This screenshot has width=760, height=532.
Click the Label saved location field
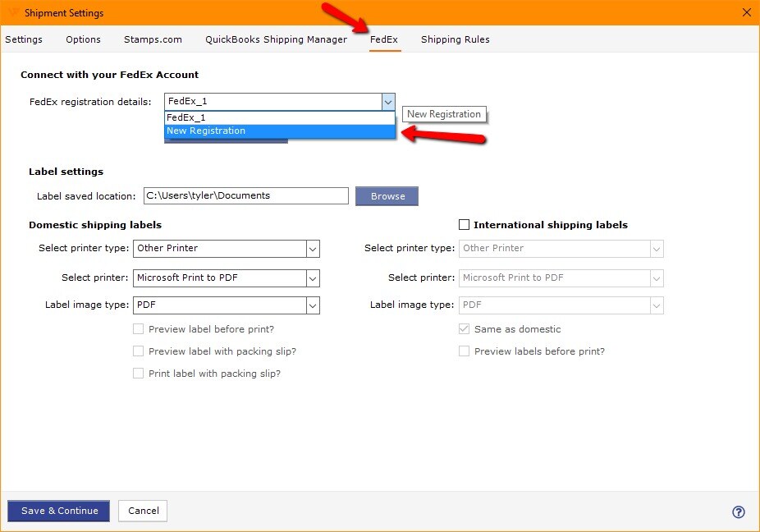click(245, 196)
